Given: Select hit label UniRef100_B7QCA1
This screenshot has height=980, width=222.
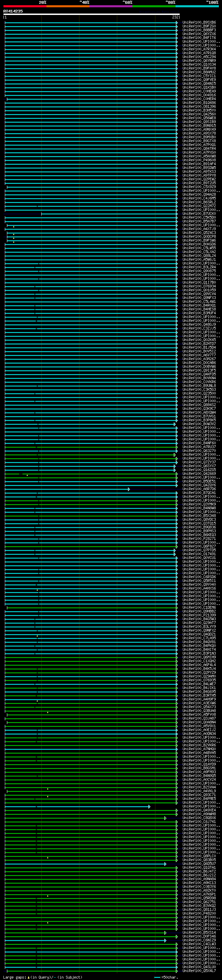Looking at the screenshot, I should 199,493.
